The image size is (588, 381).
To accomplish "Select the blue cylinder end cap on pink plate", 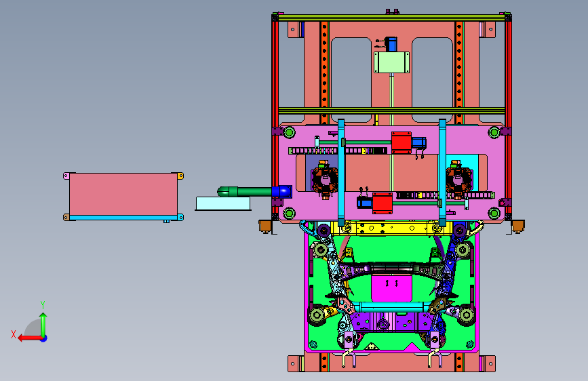I will [x=281, y=192].
